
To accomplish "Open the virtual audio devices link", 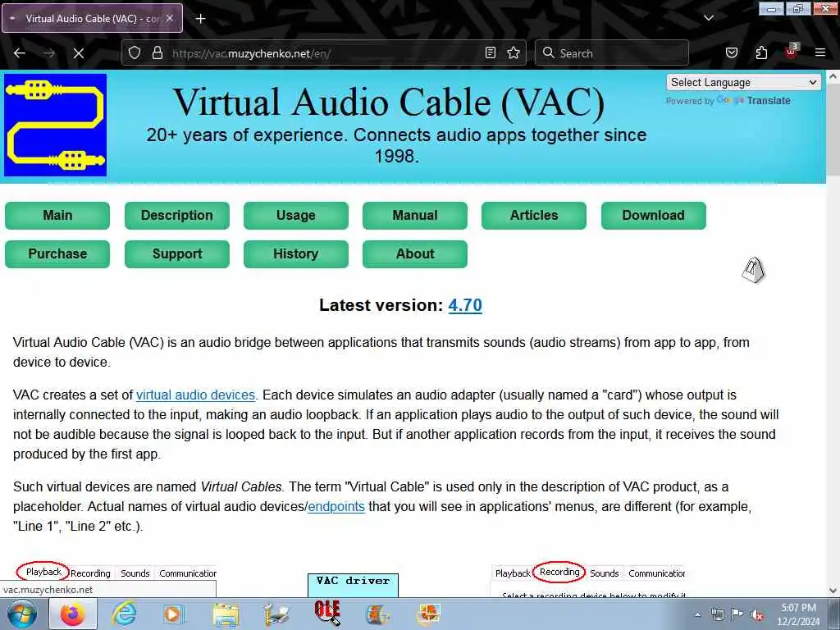I will 195,395.
